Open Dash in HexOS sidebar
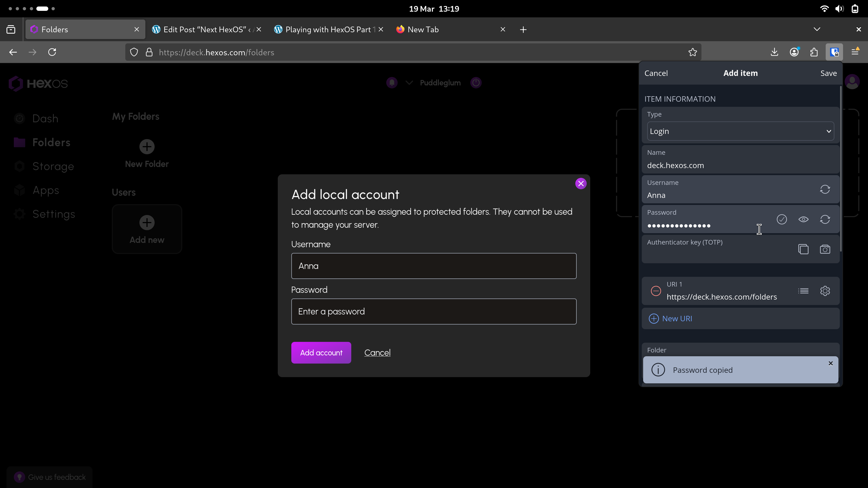This screenshot has height=488, width=868. pos(36,118)
